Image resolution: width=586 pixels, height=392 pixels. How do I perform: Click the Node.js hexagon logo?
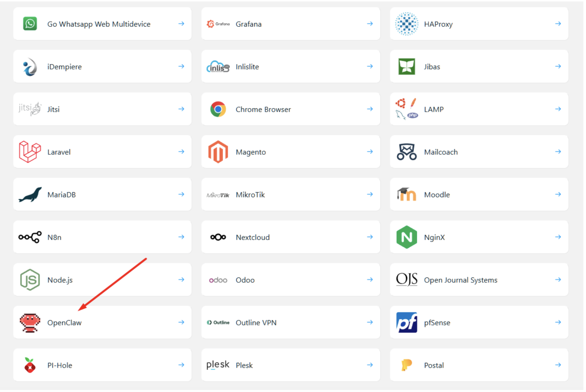click(30, 280)
